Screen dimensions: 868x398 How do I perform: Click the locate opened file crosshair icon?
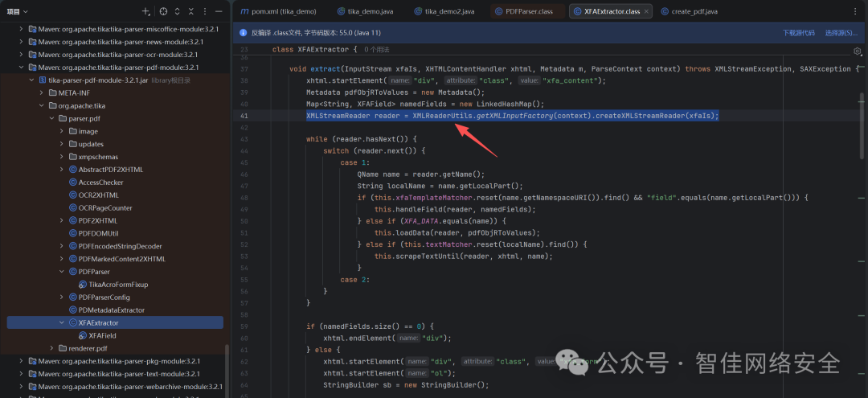163,11
